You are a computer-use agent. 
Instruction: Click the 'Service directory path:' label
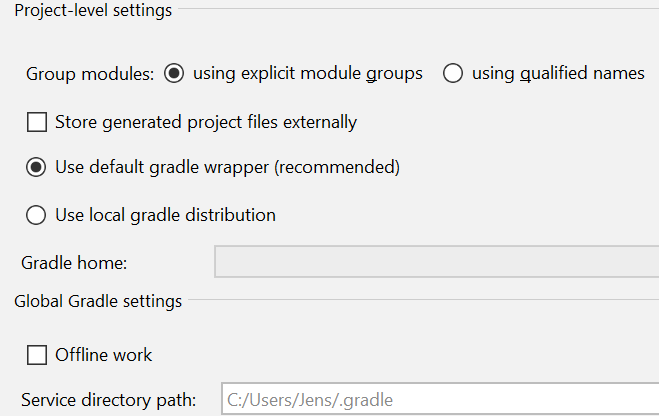[x=108, y=400]
